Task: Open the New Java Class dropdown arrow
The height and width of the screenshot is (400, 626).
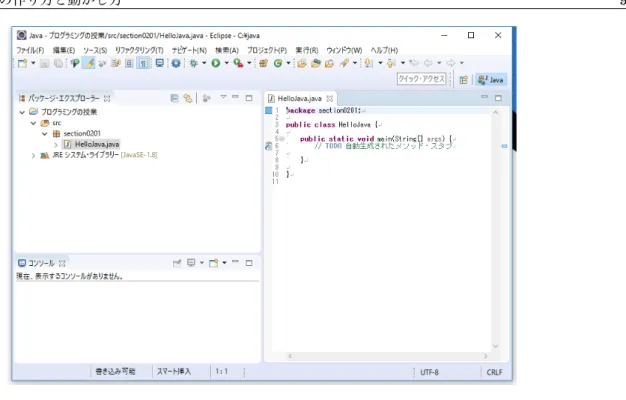Action: [288, 63]
